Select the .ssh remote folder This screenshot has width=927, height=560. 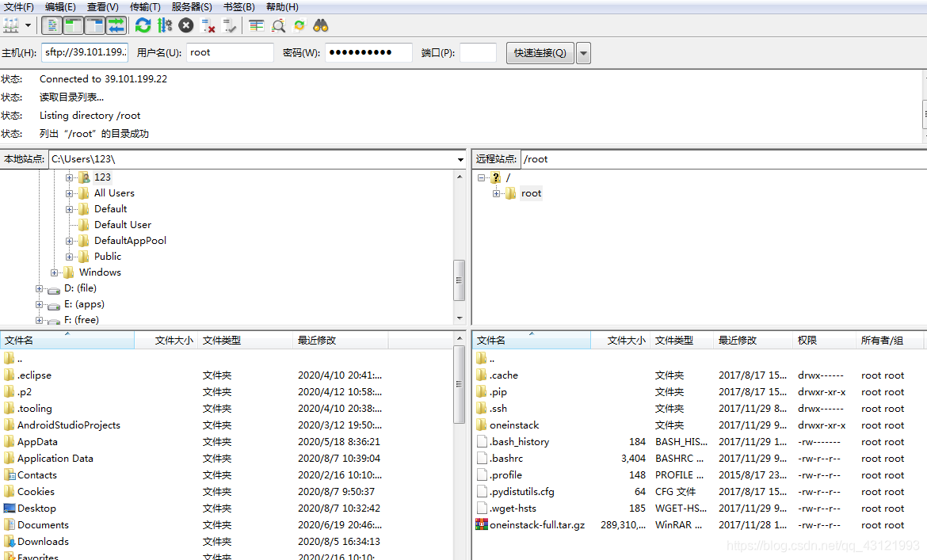click(x=498, y=409)
